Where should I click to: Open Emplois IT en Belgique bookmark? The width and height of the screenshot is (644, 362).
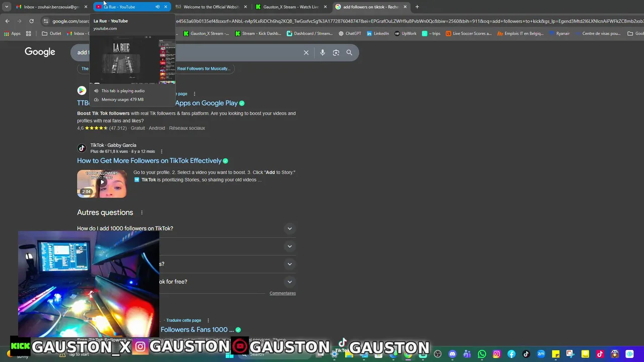click(x=520, y=34)
